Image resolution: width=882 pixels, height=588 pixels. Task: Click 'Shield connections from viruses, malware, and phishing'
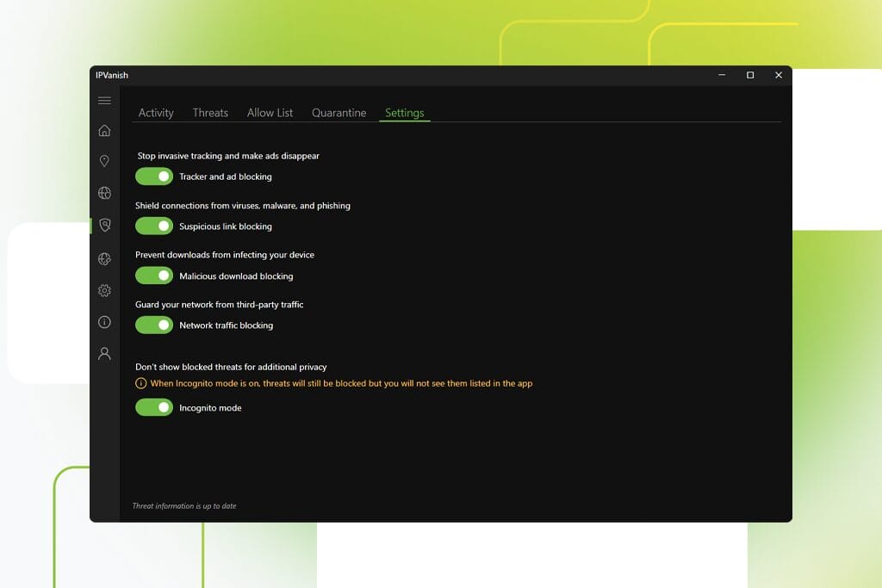click(x=242, y=206)
